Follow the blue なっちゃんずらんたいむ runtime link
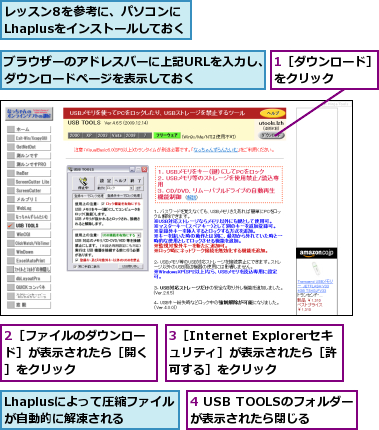 click(216, 150)
